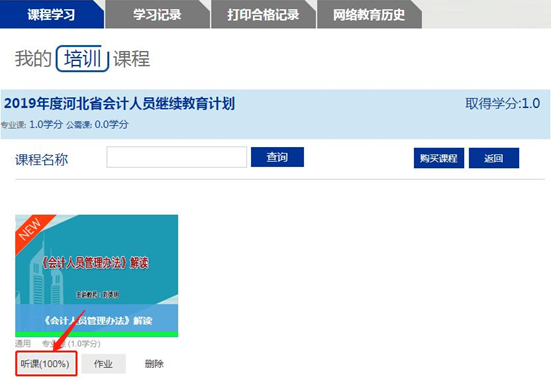The image size is (551, 388).
Task: Click the 培训 label in the heading
Action: [83, 58]
